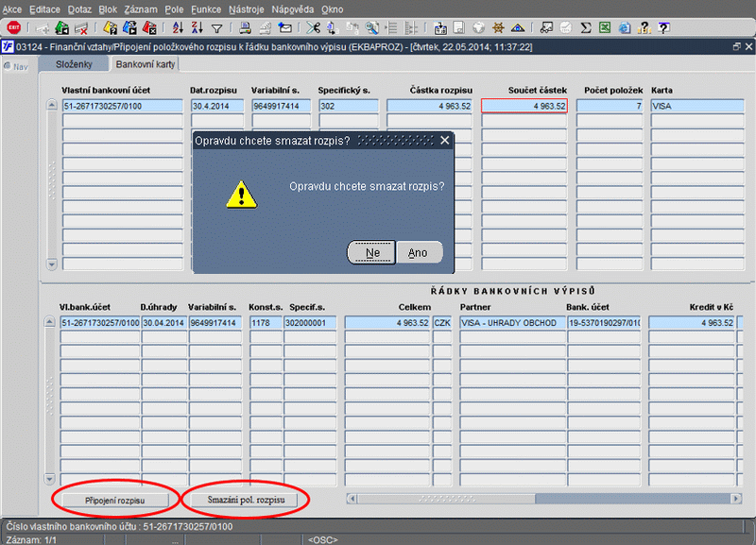
Task: Click the triangle with eye icon
Action: (518, 28)
